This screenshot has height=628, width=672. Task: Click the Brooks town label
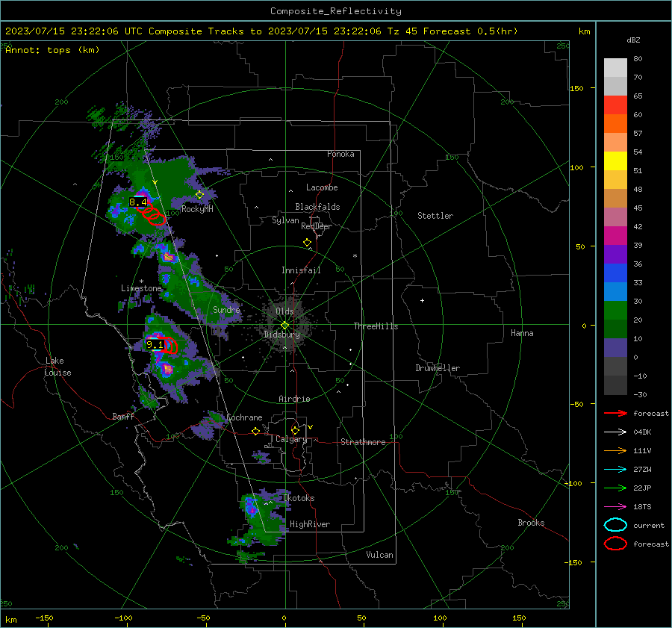pyautogui.click(x=531, y=523)
